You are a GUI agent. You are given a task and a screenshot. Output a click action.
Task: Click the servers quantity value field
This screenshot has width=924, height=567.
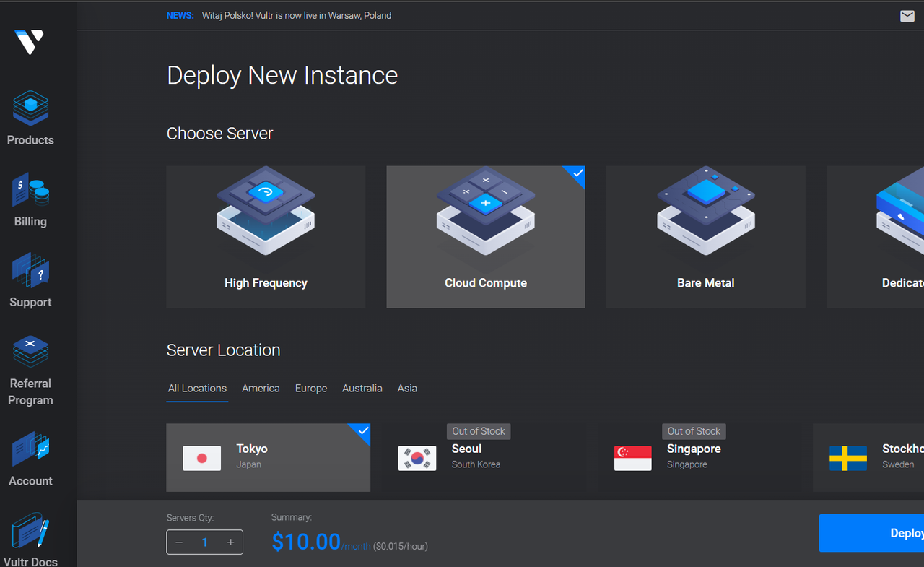(x=205, y=542)
